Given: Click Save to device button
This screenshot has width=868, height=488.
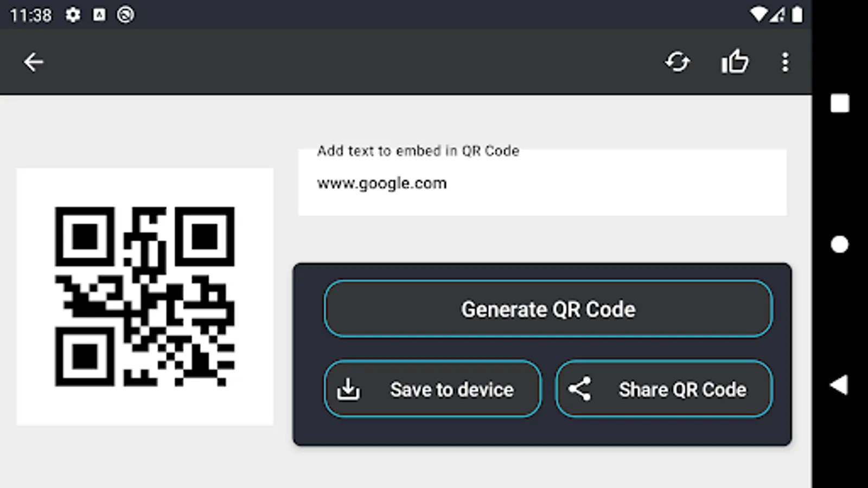Looking at the screenshot, I should click(x=432, y=389).
